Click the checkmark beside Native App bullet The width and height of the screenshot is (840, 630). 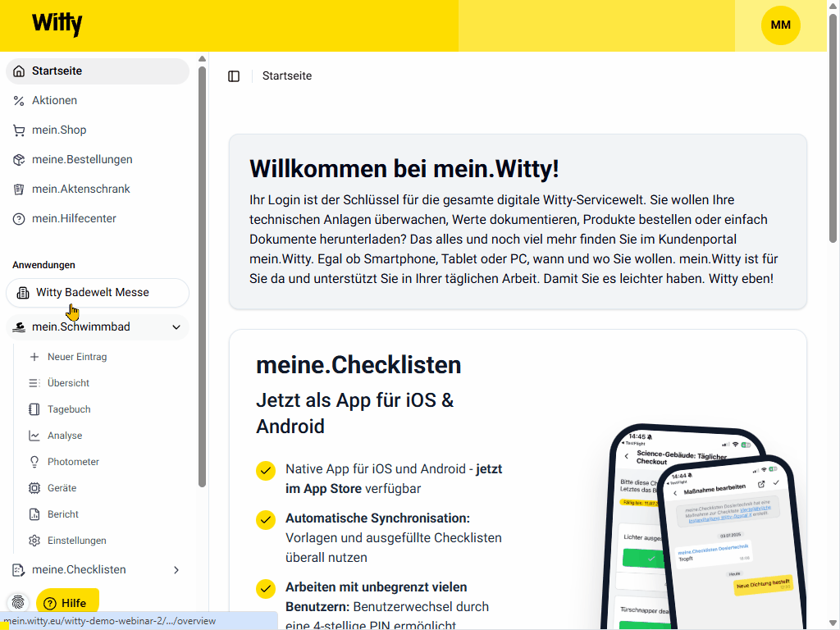point(266,470)
